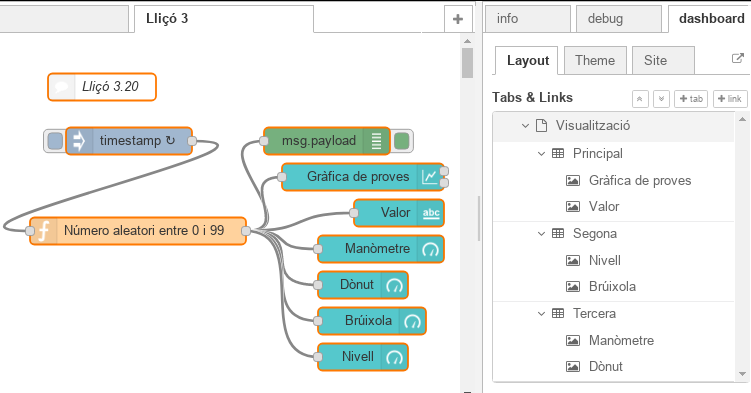Select the Lliçó 3.20 comment node
Viewport: 751px width, 393px height.
102,87
